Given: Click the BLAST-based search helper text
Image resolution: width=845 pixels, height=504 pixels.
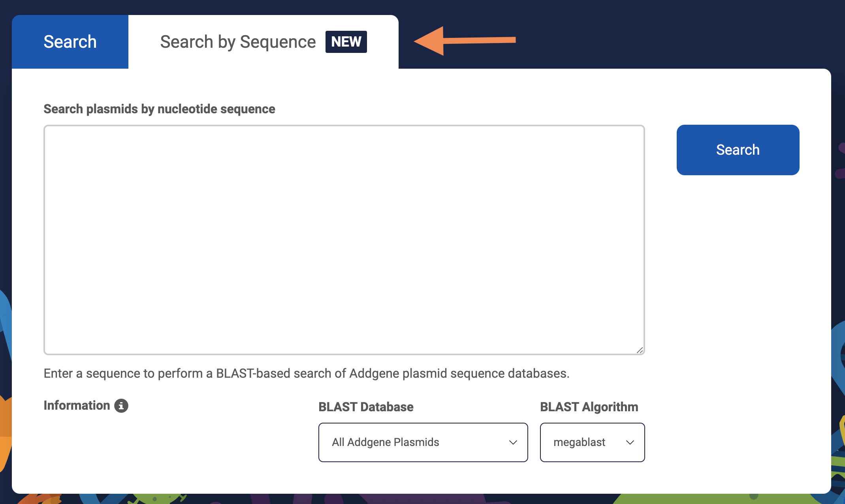Looking at the screenshot, I should [x=307, y=373].
